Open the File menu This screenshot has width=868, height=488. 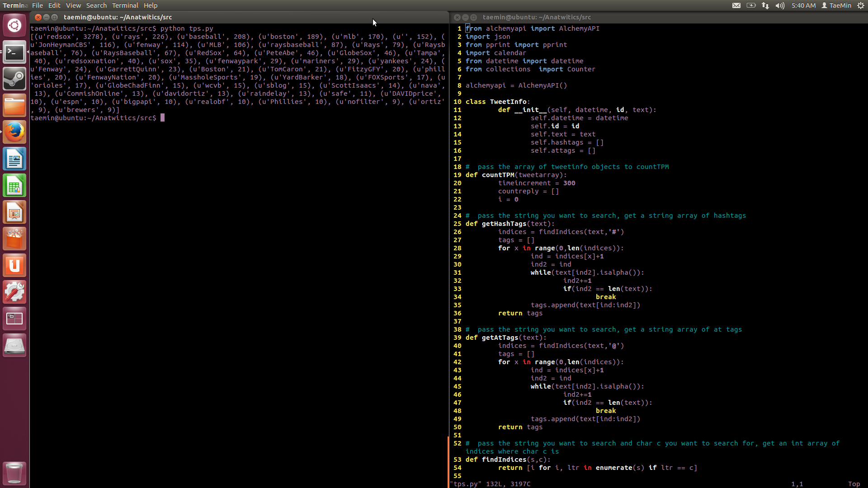point(38,5)
